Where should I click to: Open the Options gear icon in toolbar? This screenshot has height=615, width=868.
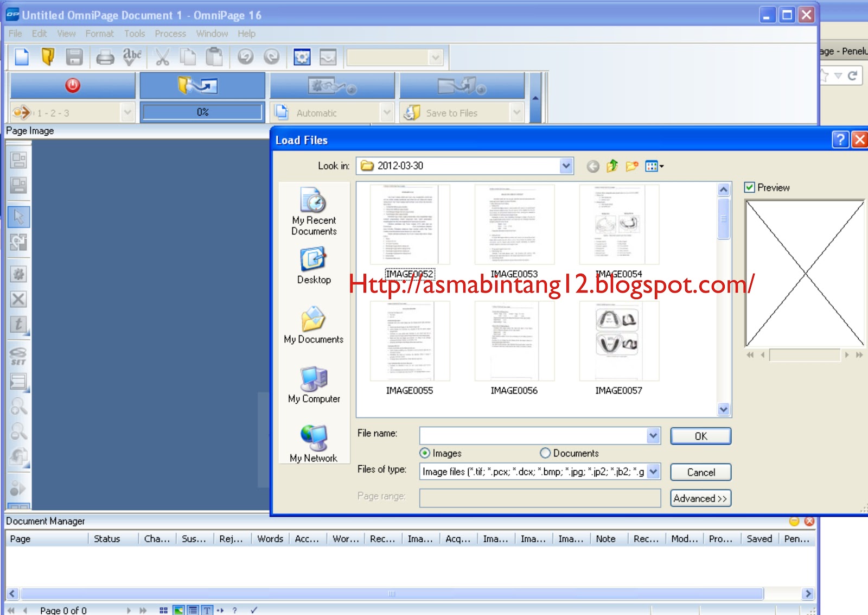(x=302, y=56)
